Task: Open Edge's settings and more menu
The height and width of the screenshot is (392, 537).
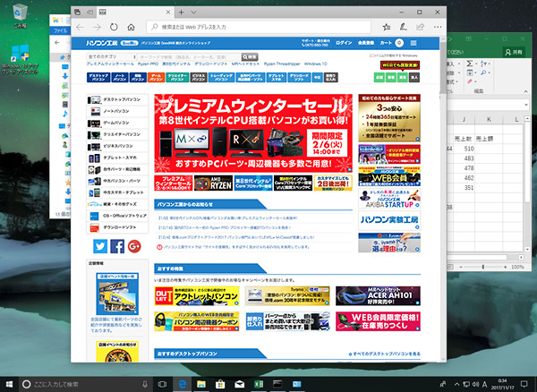Action: click(438, 27)
